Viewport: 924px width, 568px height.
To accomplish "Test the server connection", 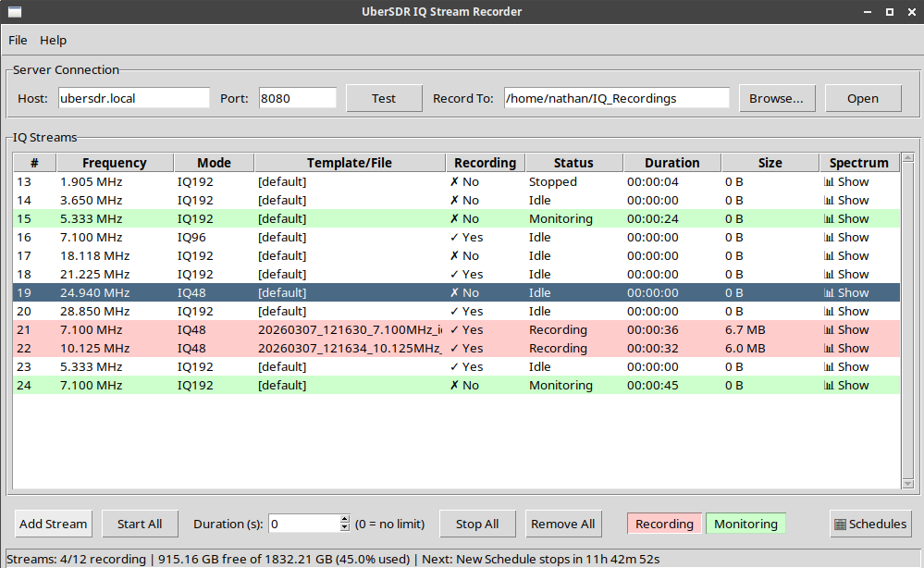I will click(384, 97).
